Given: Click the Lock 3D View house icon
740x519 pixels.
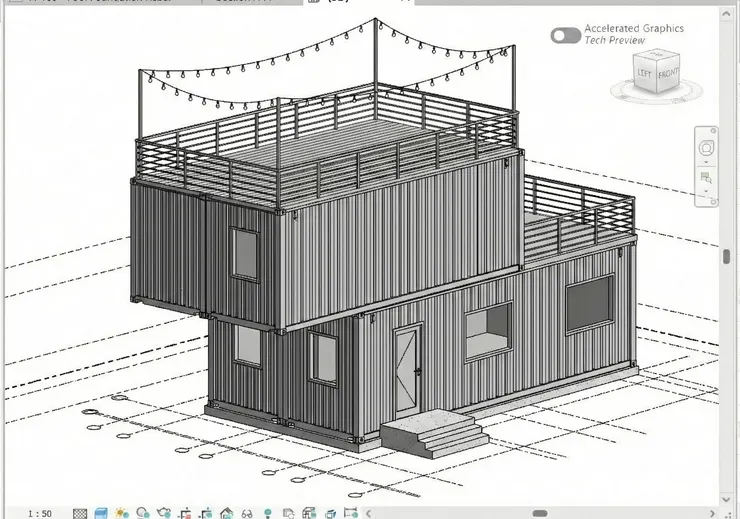Looking at the screenshot, I should coord(227,513).
